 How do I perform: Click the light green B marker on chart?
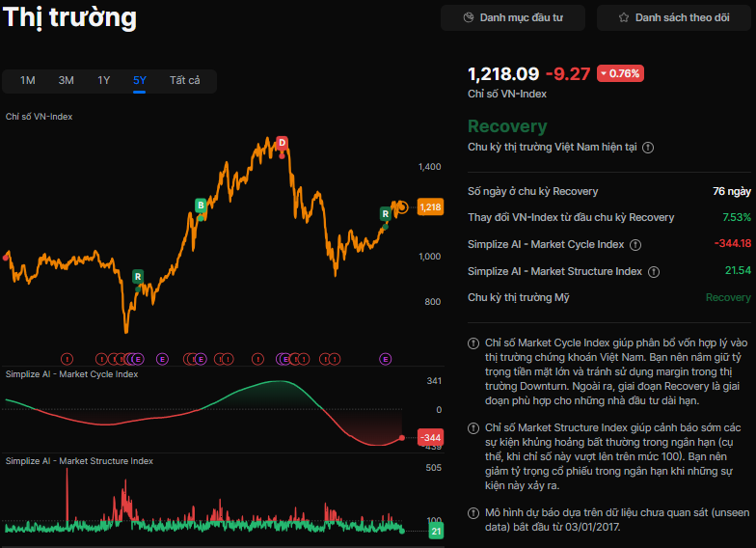coord(201,205)
